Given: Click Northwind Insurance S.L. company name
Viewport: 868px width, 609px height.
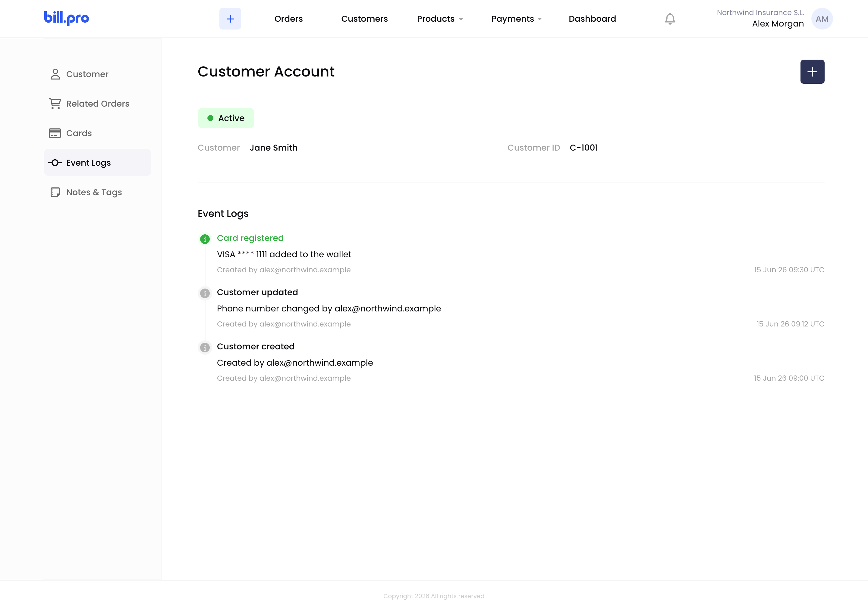Looking at the screenshot, I should [760, 12].
